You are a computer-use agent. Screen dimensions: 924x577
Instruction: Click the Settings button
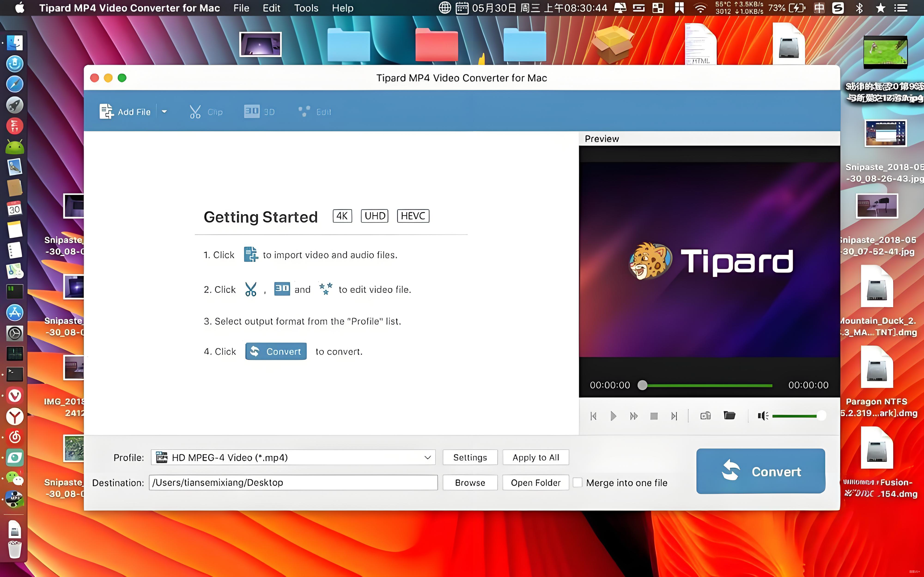coord(470,457)
